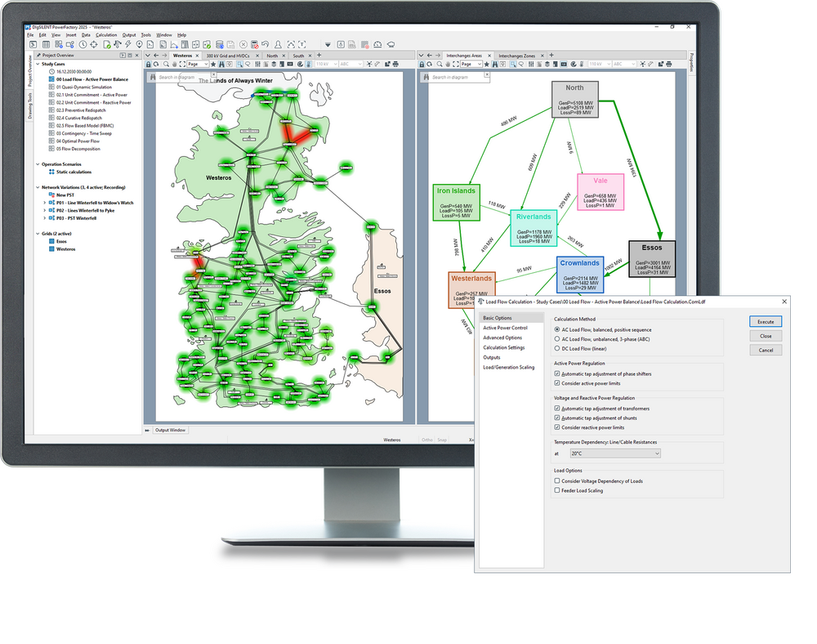This screenshot has height=644, width=817.
Task: Enable Consider Voltage Dependency of Loads
Action: point(557,481)
